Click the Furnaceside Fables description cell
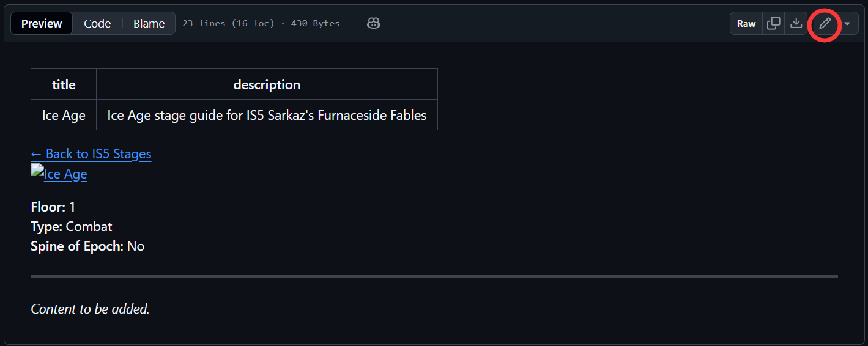This screenshot has width=868, height=346. tap(267, 115)
